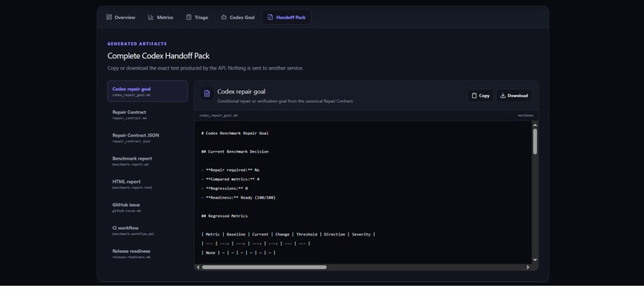Click the '# Codex Benchmark Repair Goal' heading line
The width and height of the screenshot is (644, 297).
tap(235, 133)
